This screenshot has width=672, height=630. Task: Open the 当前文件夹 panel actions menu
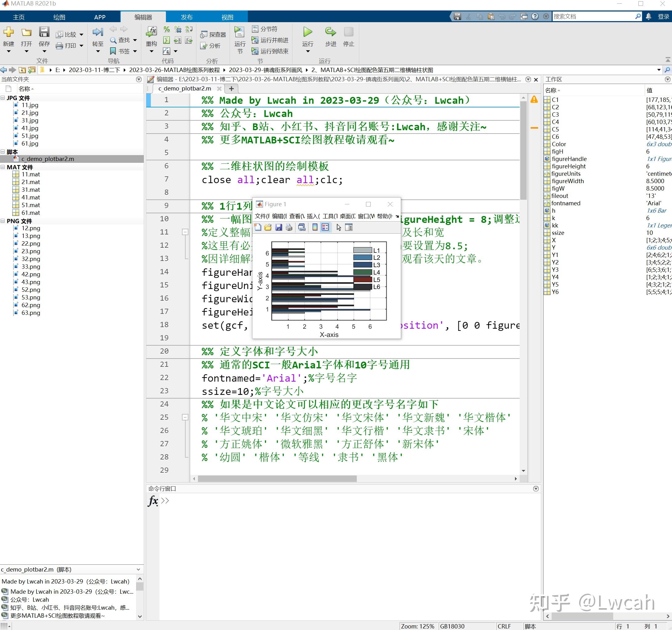tap(139, 79)
